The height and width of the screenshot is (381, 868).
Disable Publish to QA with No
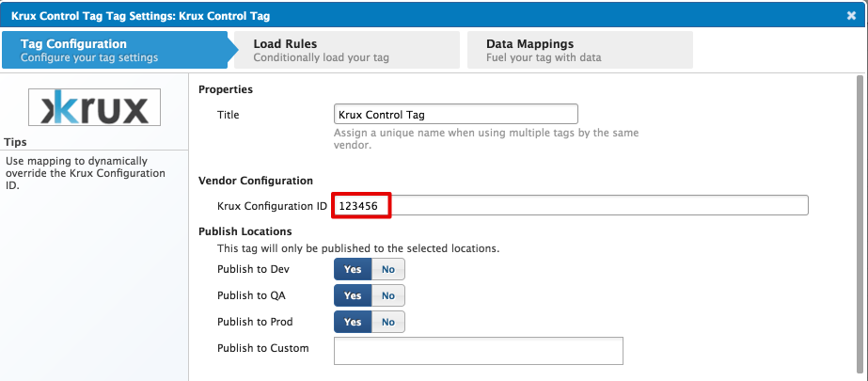click(x=387, y=295)
